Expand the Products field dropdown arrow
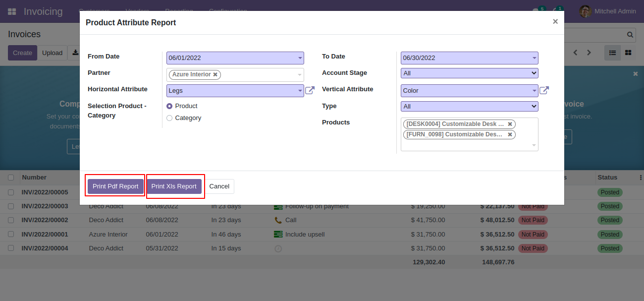 pyautogui.click(x=534, y=145)
